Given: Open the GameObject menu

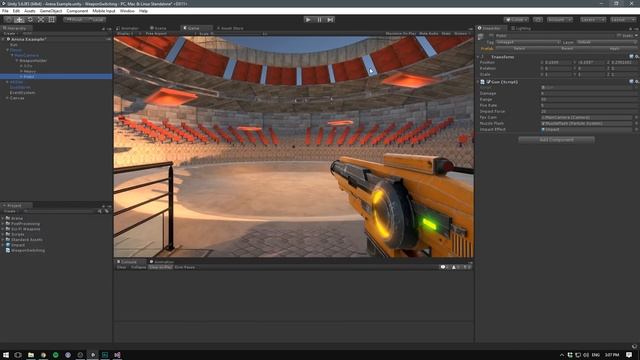Looking at the screenshot, I should [51, 11].
